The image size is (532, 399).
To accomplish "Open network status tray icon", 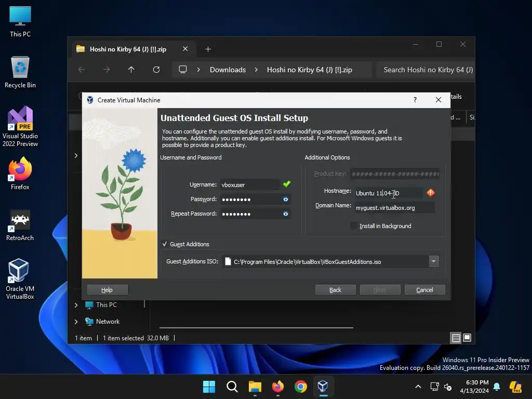I will (435, 387).
